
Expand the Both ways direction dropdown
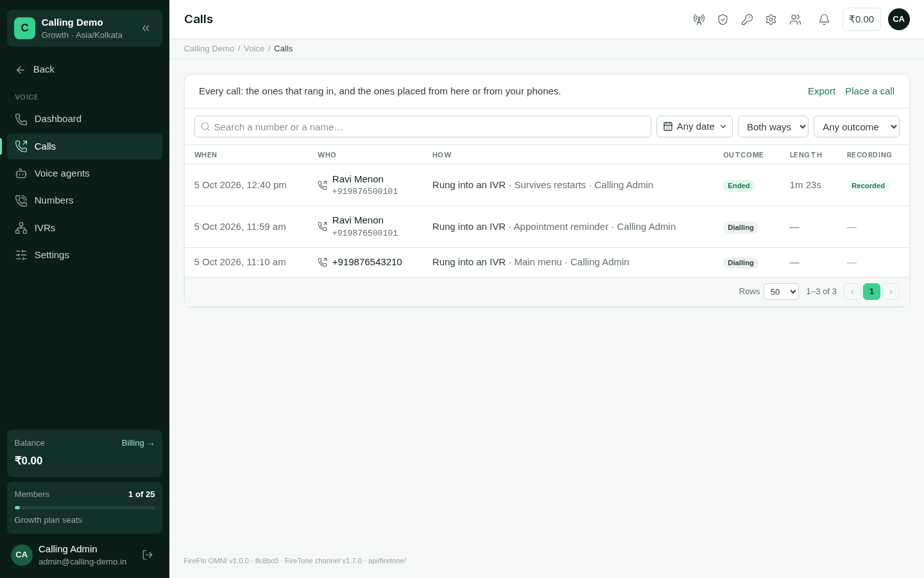click(x=773, y=127)
